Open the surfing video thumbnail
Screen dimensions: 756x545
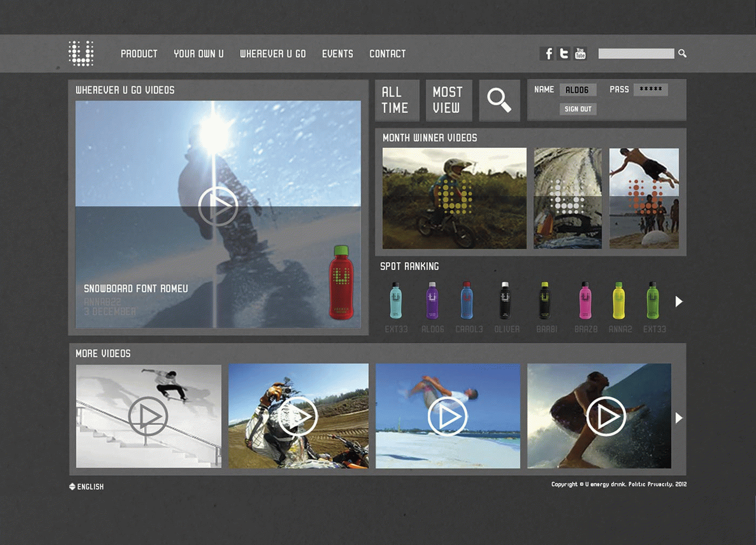(599, 416)
